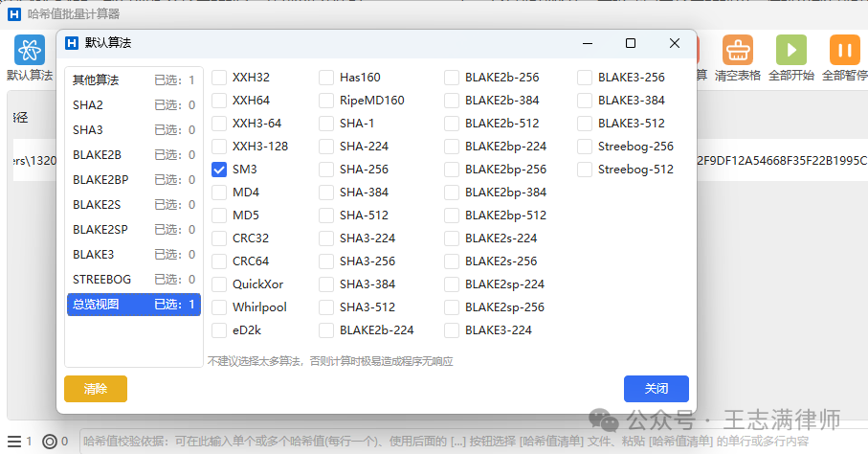This screenshot has height=454, width=868.
Task: Tick the SHA-256 checkbox
Action: pos(326,170)
